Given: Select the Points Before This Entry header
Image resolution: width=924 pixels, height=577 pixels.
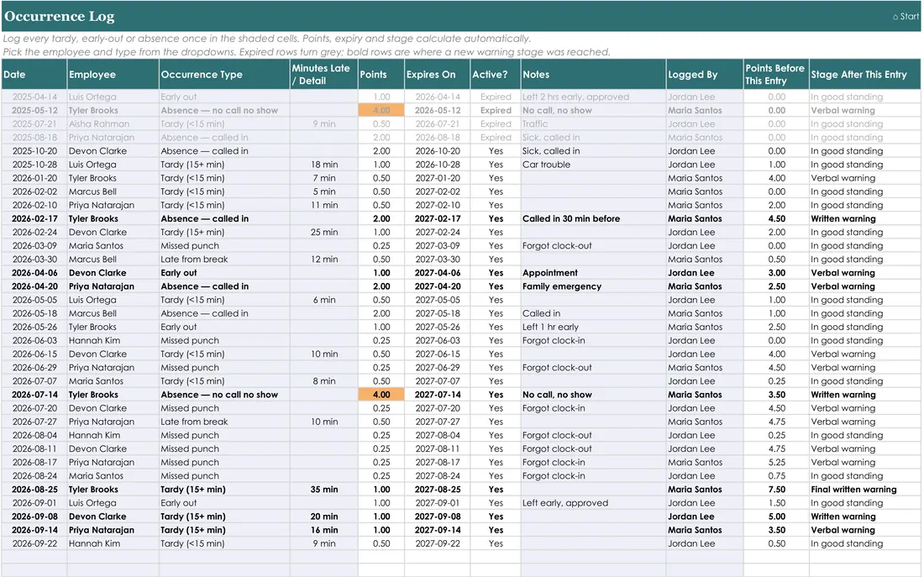Looking at the screenshot, I should 776,74.
